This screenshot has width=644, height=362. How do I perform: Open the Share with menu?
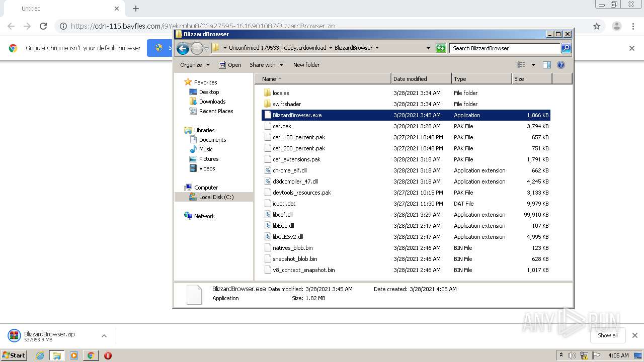tap(266, 65)
